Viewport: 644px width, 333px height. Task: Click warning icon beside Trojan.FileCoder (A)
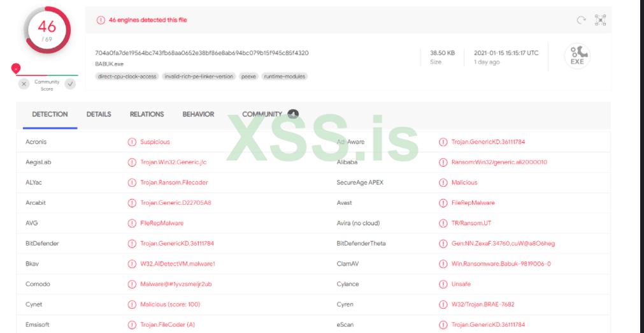tap(132, 324)
